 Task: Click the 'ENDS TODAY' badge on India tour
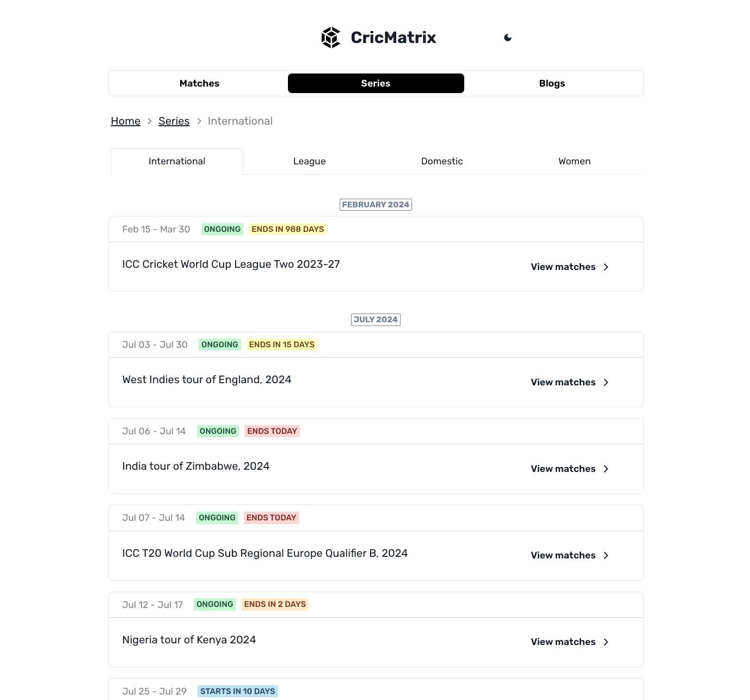(x=272, y=431)
